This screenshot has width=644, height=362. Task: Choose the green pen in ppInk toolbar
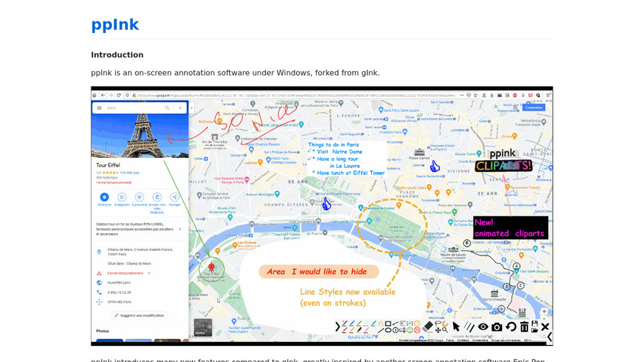pos(359,324)
